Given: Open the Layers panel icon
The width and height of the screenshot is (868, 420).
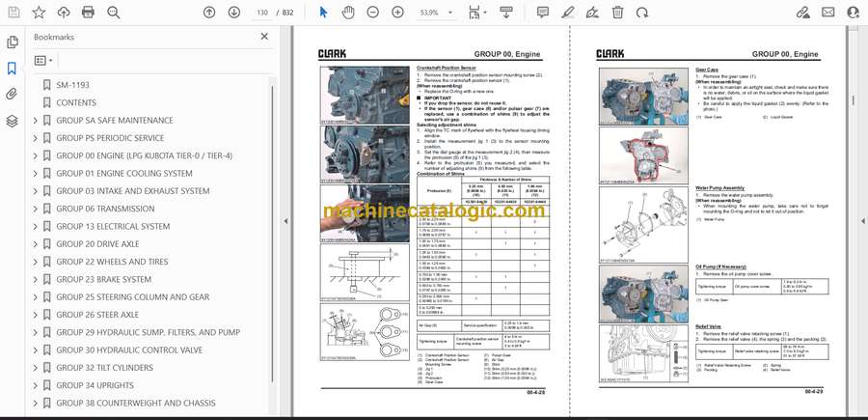Looking at the screenshot, I should click(x=13, y=121).
